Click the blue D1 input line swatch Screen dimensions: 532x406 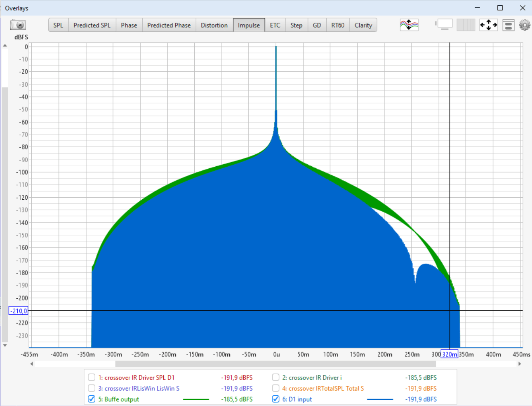pos(380,399)
